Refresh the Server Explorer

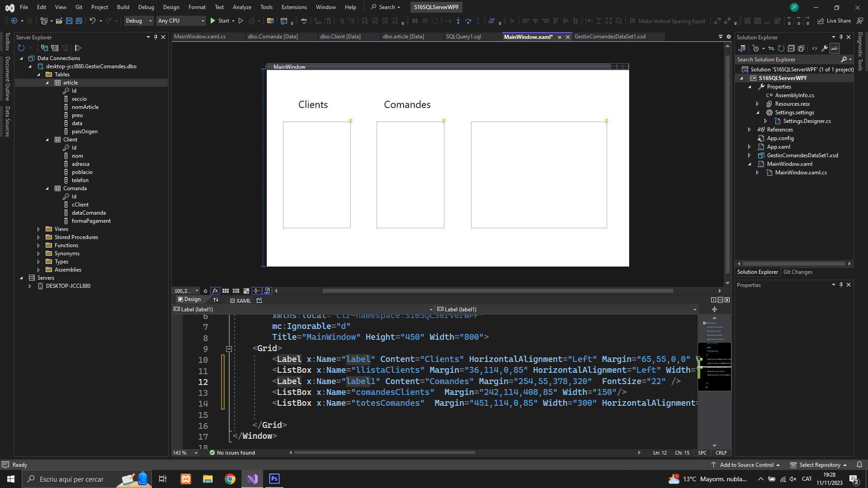click(x=21, y=48)
